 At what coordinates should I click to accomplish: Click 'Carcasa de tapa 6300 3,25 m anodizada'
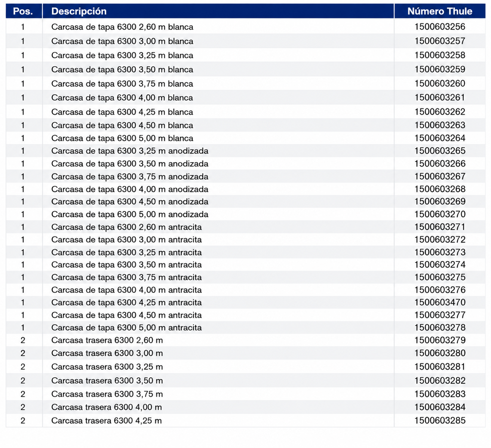[x=130, y=151]
